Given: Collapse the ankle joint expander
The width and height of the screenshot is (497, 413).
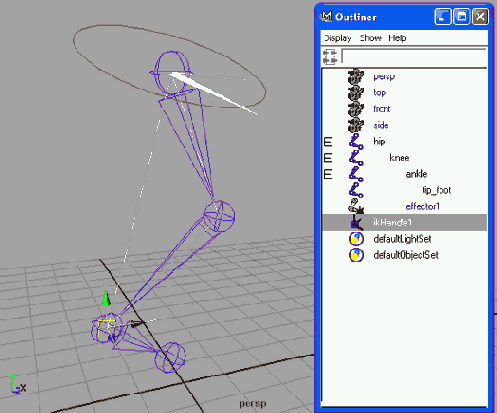Looking at the screenshot, I should [x=328, y=174].
